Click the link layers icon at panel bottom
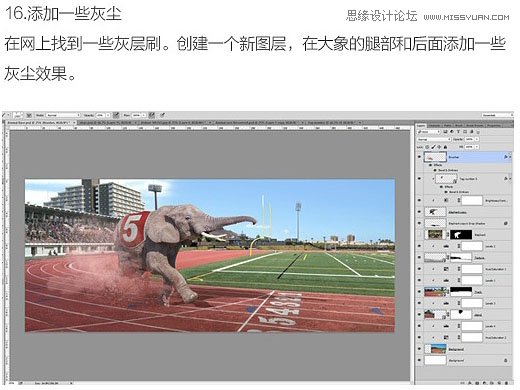 point(462,383)
